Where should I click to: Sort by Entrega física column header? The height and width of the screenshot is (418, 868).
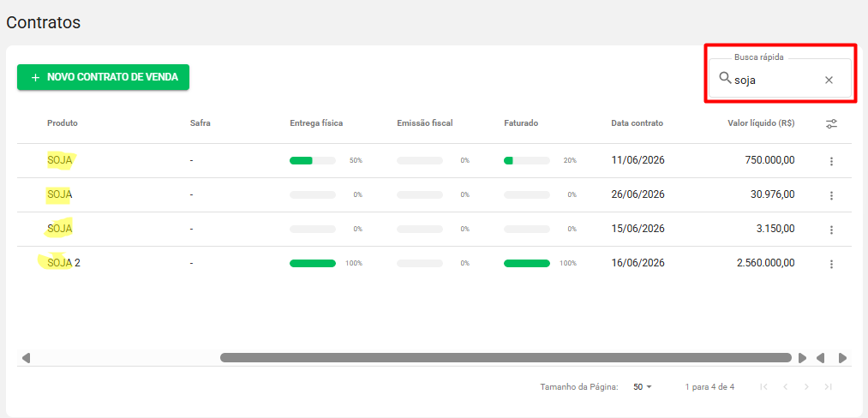click(x=316, y=122)
